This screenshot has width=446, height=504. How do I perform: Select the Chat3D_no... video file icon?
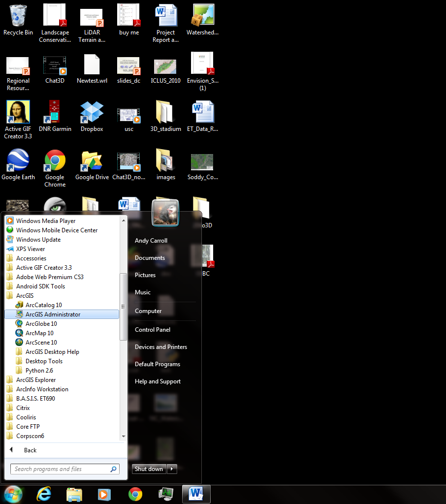click(129, 166)
